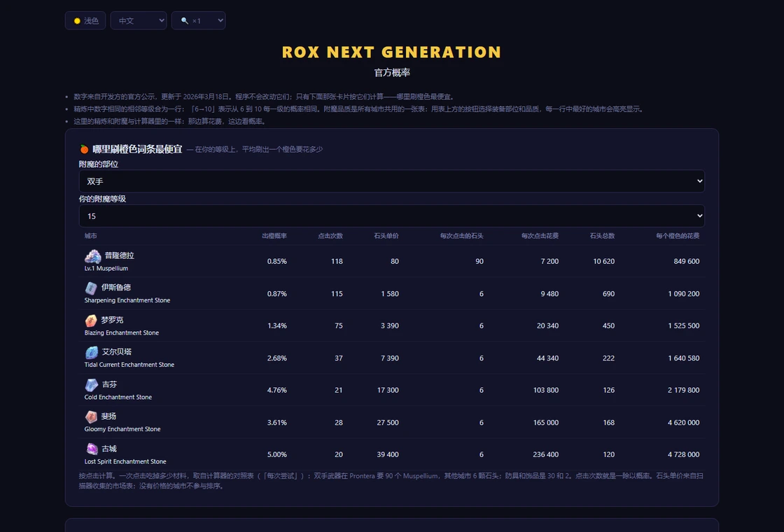Toggle the 浅色 light theme button
Screen dimensions: 784x532
click(x=85, y=20)
